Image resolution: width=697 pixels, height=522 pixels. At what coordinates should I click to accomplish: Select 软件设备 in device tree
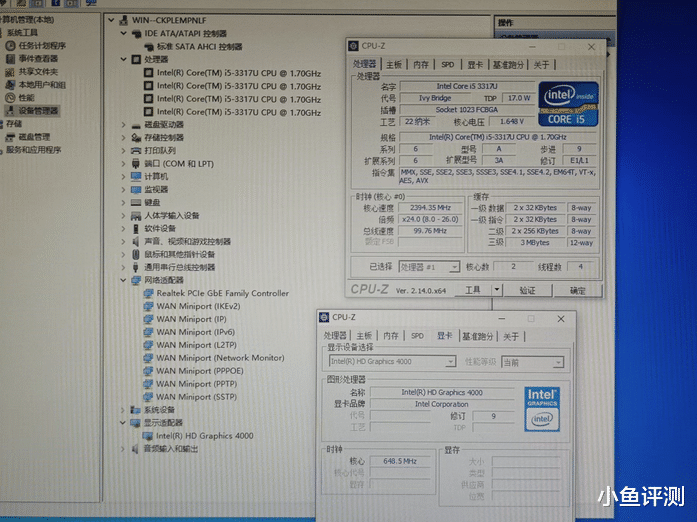[160, 229]
